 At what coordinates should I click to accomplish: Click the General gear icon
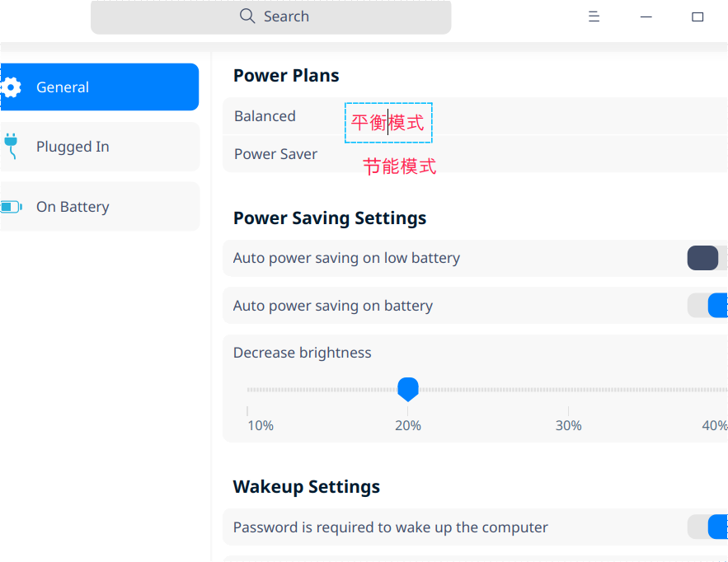[x=11, y=87]
